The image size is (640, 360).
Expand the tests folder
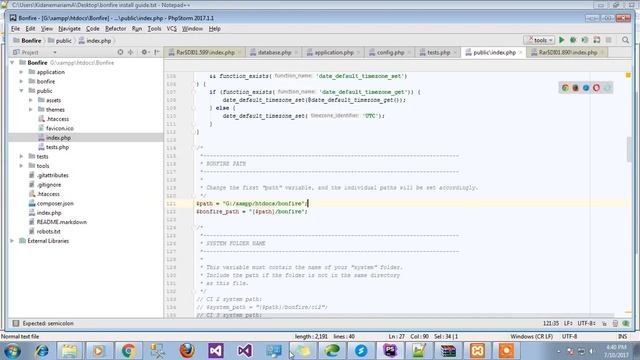22,156
